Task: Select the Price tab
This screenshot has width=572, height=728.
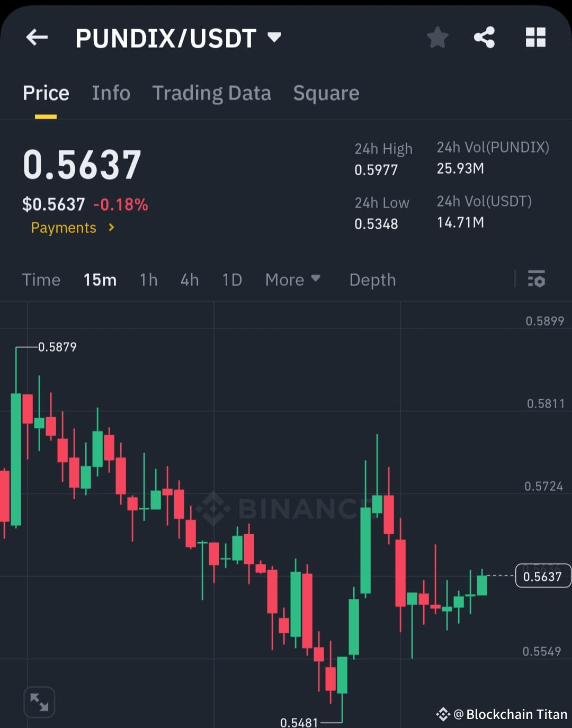Action: (46, 93)
